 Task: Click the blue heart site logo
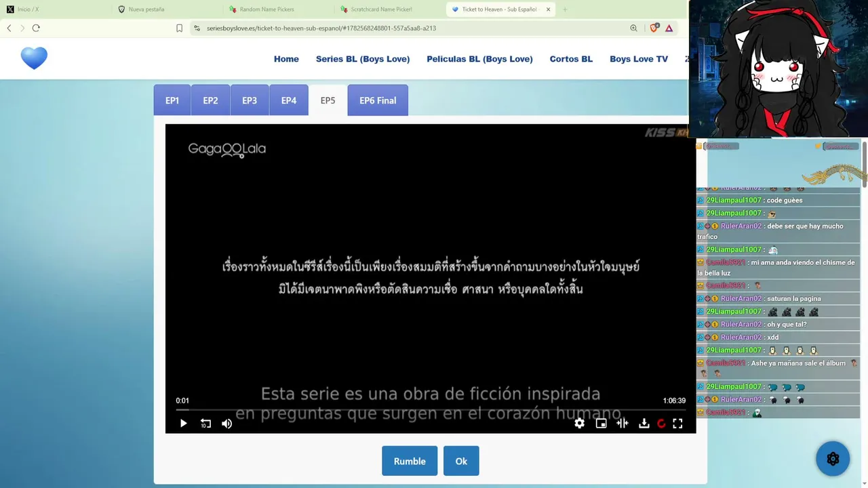(x=34, y=58)
